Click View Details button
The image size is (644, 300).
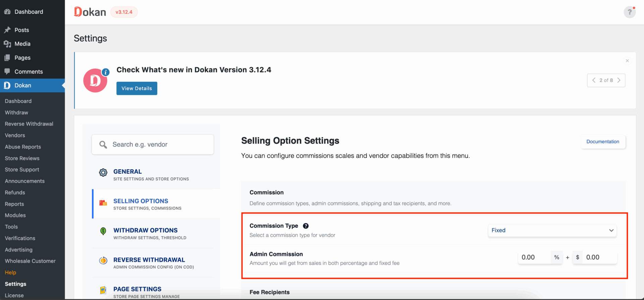(137, 88)
